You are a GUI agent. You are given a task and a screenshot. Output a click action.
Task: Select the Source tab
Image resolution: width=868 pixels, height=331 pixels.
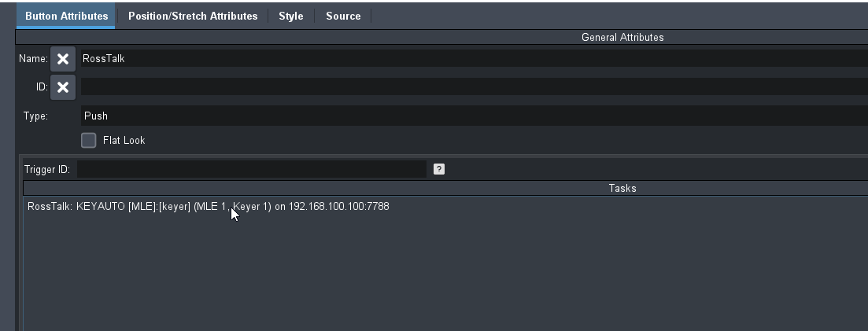[343, 16]
